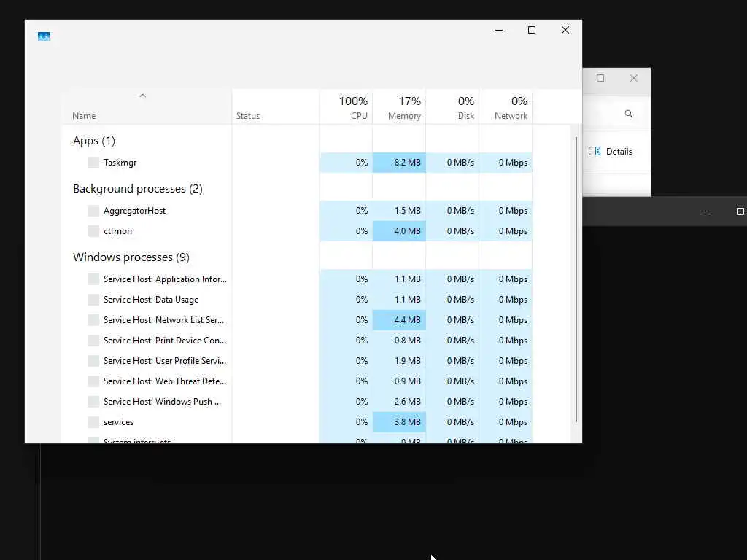Minimize the dark window at right
747x560 pixels.
(x=707, y=211)
